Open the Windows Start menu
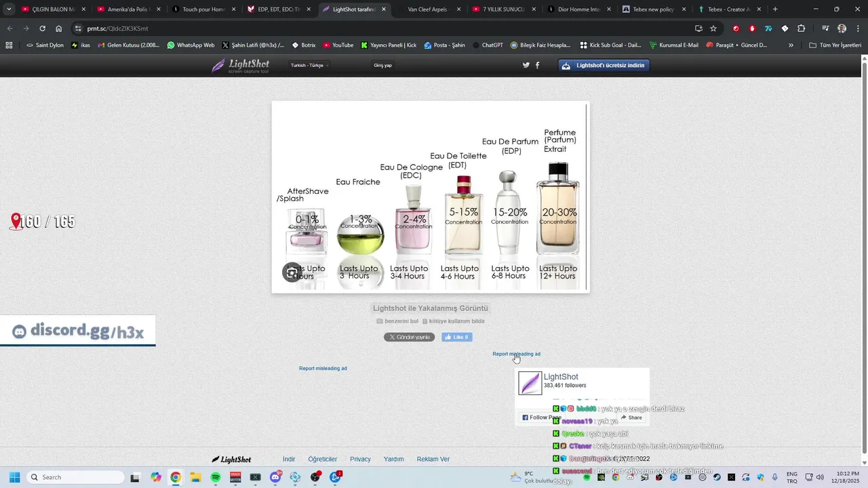868x488 pixels. pos(14,477)
